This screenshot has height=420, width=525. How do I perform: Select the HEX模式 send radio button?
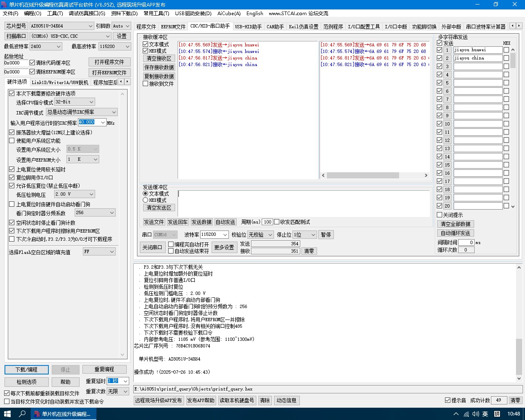point(146,200)
